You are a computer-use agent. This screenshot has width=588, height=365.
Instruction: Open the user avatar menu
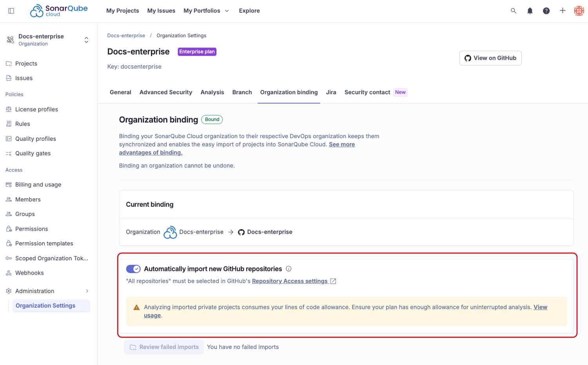(x=579, y=11)
